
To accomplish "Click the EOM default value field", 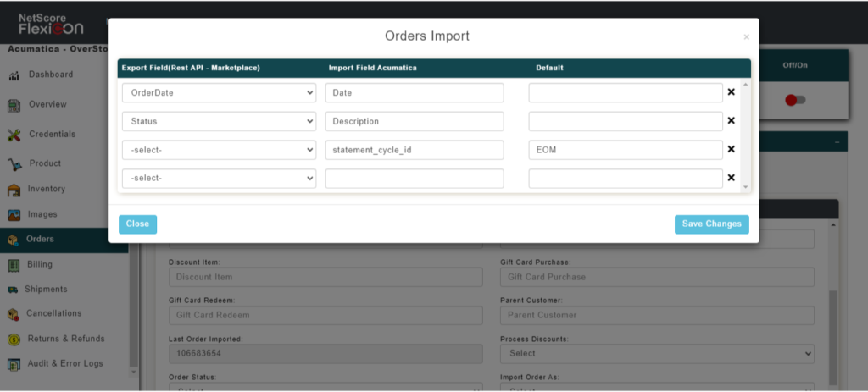I will (626, 150).
